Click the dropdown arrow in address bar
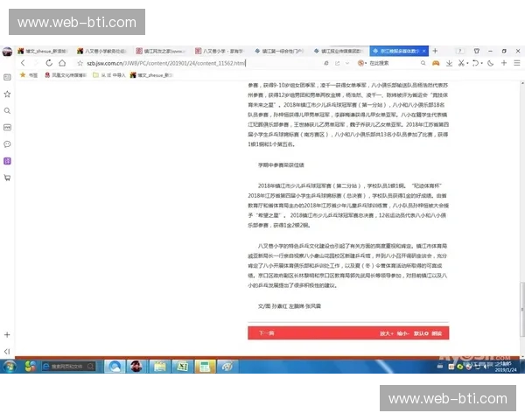This screenshot has width=525, height=420. pyautogui.click(x=347, y=63)
